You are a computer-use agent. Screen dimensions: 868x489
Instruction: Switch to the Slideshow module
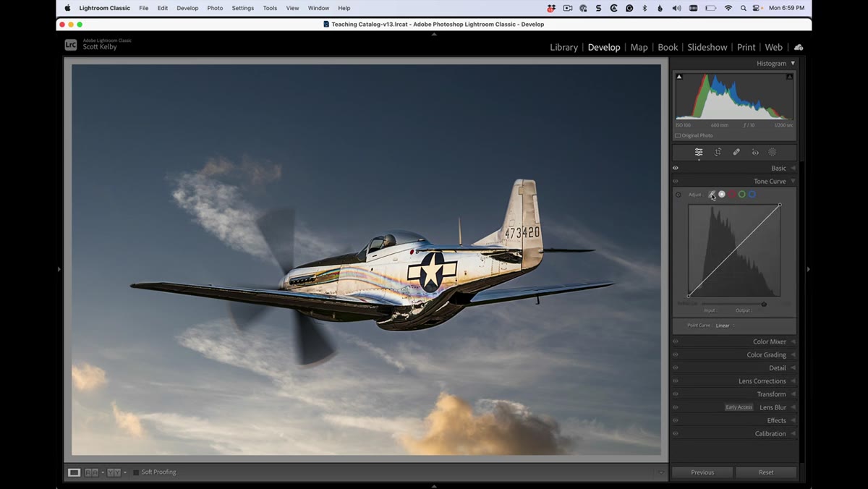[707, 47]
